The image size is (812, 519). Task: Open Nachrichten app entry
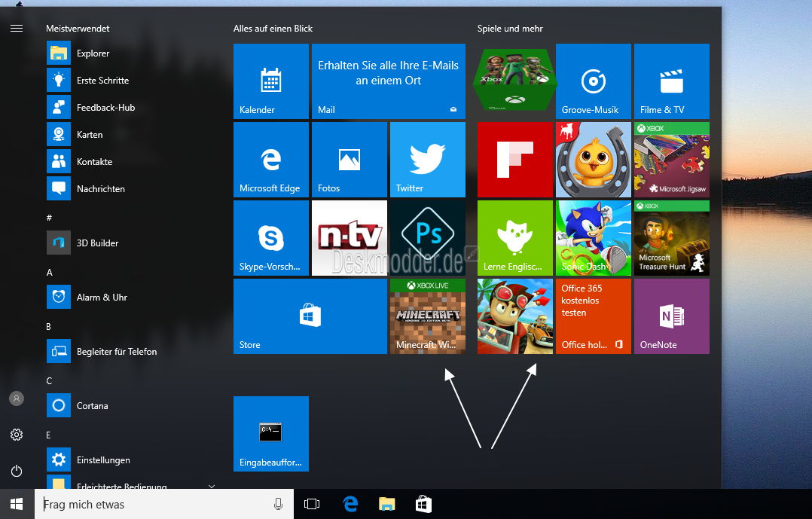[130, 188]
